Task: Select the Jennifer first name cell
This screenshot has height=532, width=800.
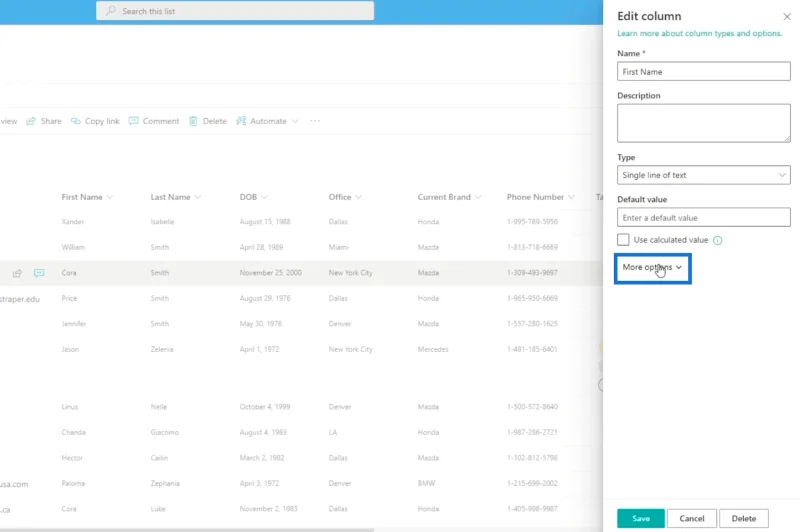Action: [74, 324]
